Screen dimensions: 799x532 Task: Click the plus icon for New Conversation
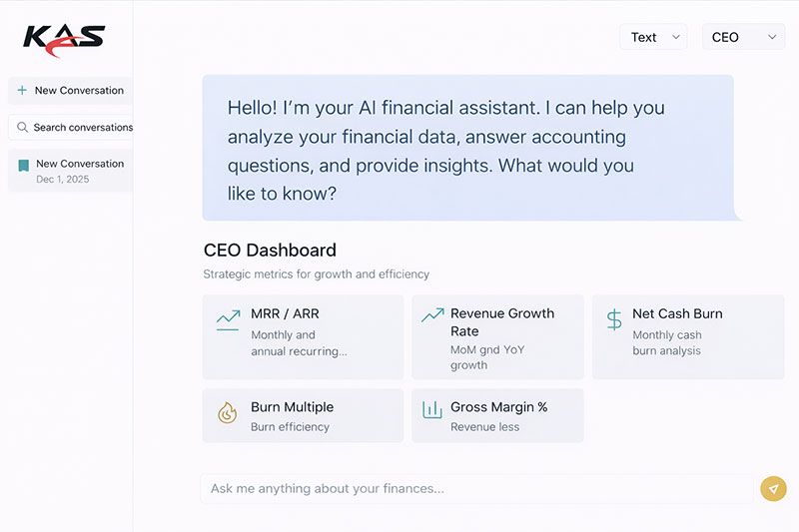22,90
